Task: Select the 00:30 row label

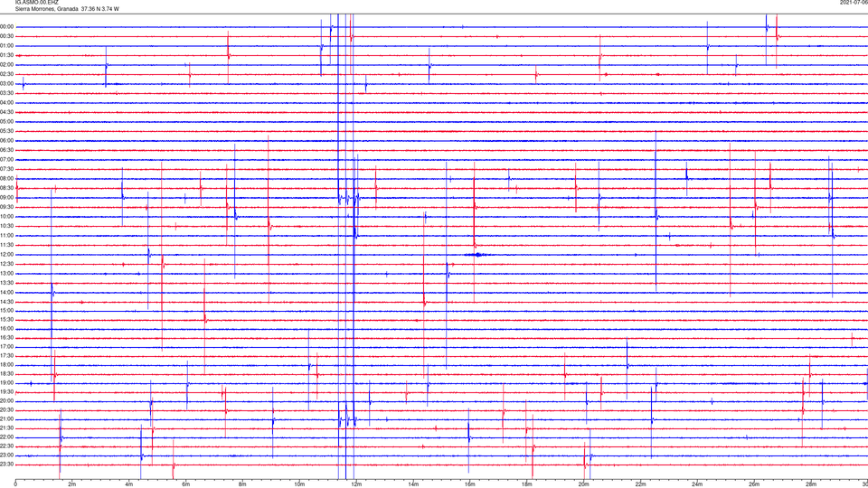Action: [x=7, y=36]
